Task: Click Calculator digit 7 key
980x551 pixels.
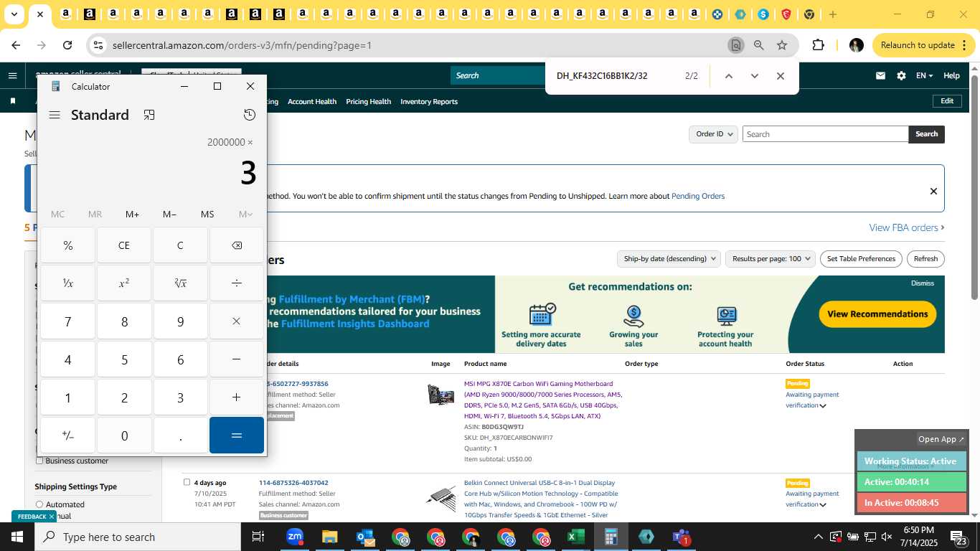Action: pyautogui.click(x=68, y=321)
